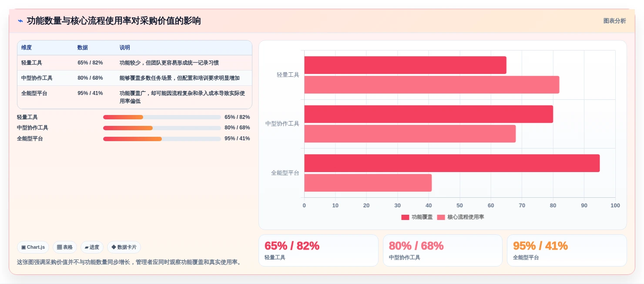Click the lightning icon beside the title
This screenshot has height=284, width=644.
pos(20,21)
